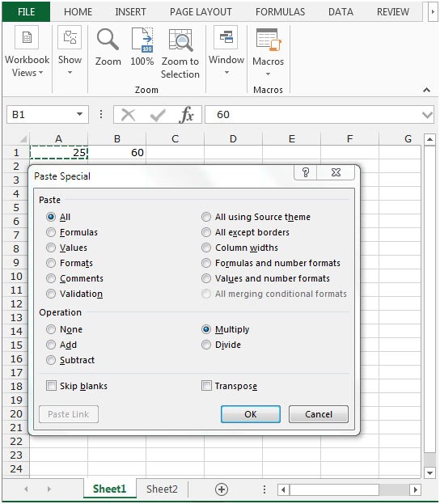Add a new sheet with plus icon
440x504 pixels.
tap(222, 489)
